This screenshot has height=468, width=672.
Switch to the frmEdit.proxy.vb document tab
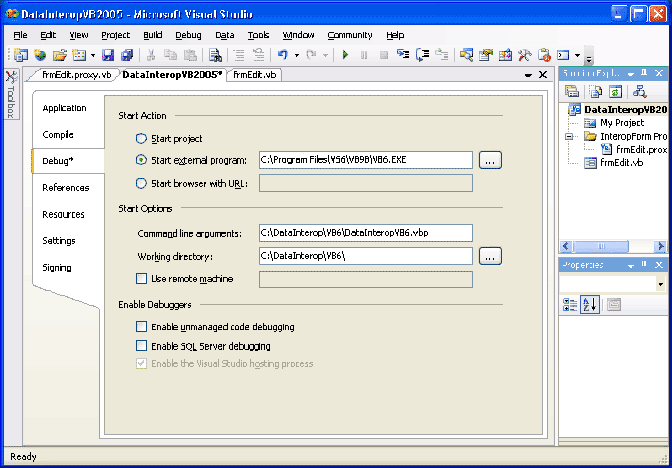point(76,75)
